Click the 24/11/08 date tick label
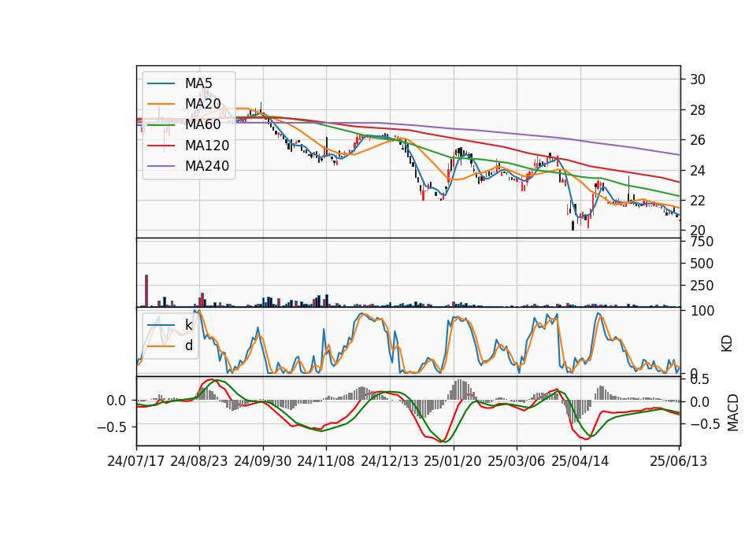Viewport: 756px width, 543px height. pos(326,461)
